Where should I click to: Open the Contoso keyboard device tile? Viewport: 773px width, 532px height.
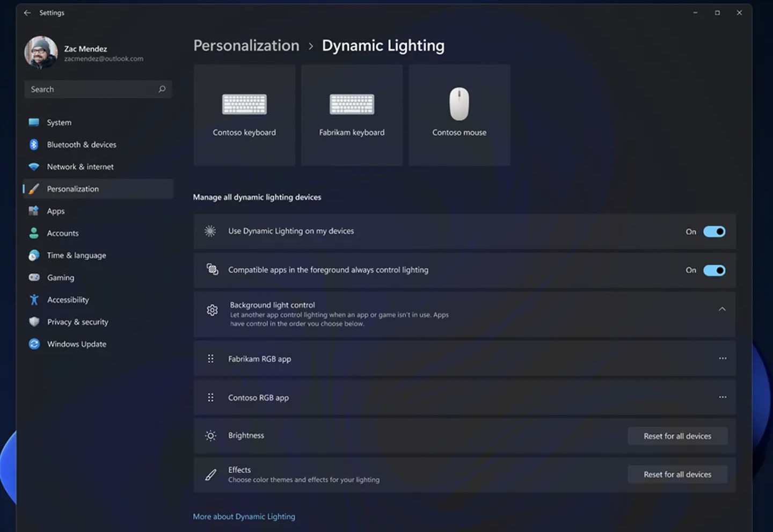tap(244, 115)
